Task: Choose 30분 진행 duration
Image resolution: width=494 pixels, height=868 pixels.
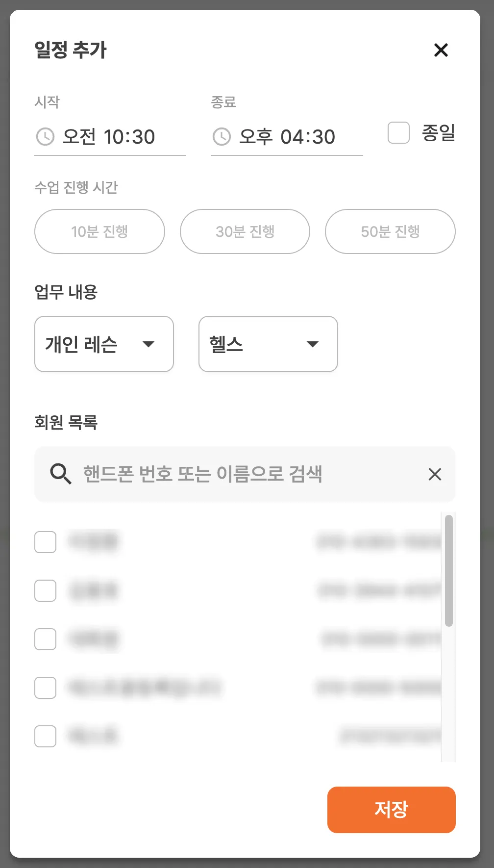Action: click(245, 231)
